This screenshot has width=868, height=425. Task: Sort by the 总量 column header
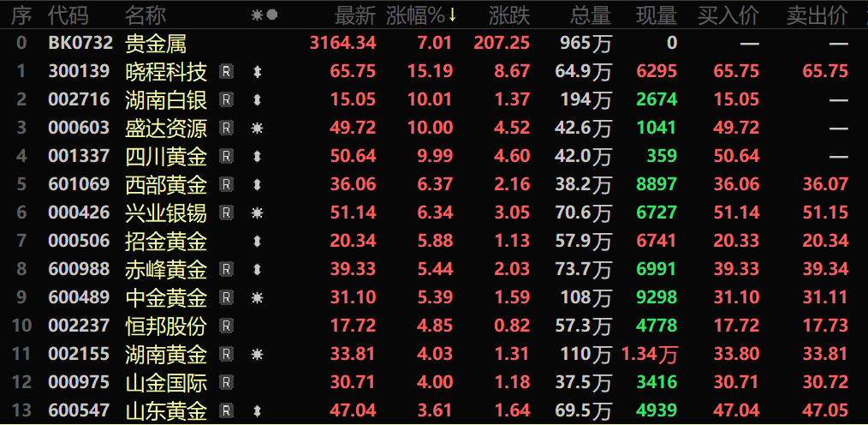591,16
